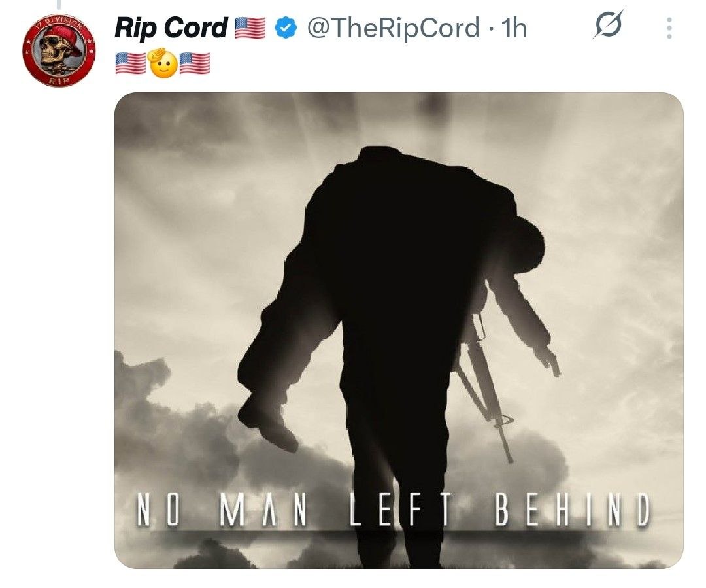The width and height of the screenshot is (706, 588).
Task: Open the 1h timestamp permalink
Action: point(514,28)
